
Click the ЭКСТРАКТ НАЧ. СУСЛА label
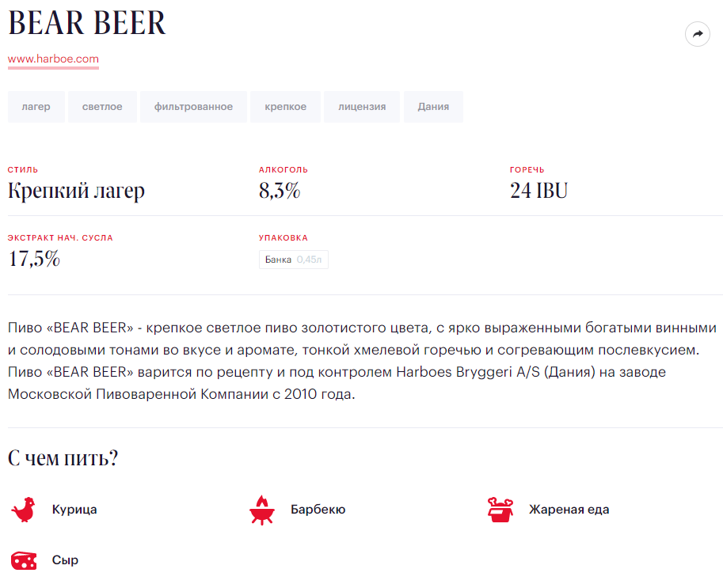[60, 237]
